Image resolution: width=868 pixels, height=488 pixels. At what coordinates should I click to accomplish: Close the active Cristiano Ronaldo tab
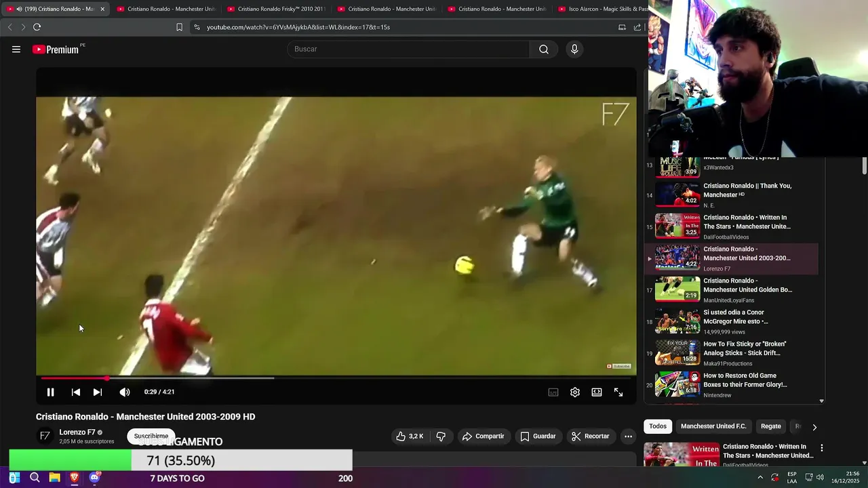point(102,9)
